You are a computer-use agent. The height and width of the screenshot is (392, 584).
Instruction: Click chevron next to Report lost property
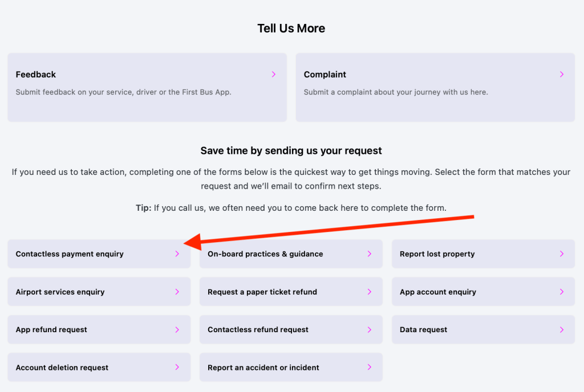(x=562, y=254)
